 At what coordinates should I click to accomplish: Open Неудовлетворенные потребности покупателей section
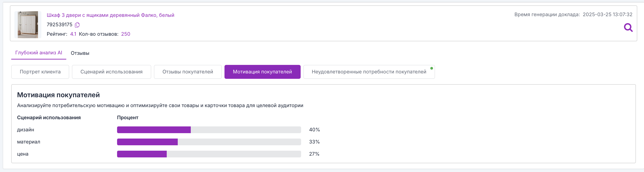tap(369, 72)
